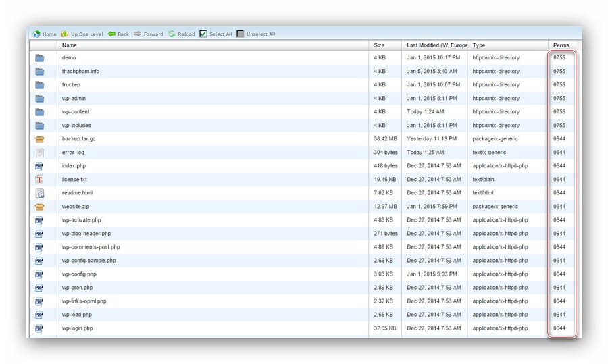This screenshot has width=608, height=364.
Task: Select the file name tructiep
Action: pyautogui.click(x=71, y=85)
